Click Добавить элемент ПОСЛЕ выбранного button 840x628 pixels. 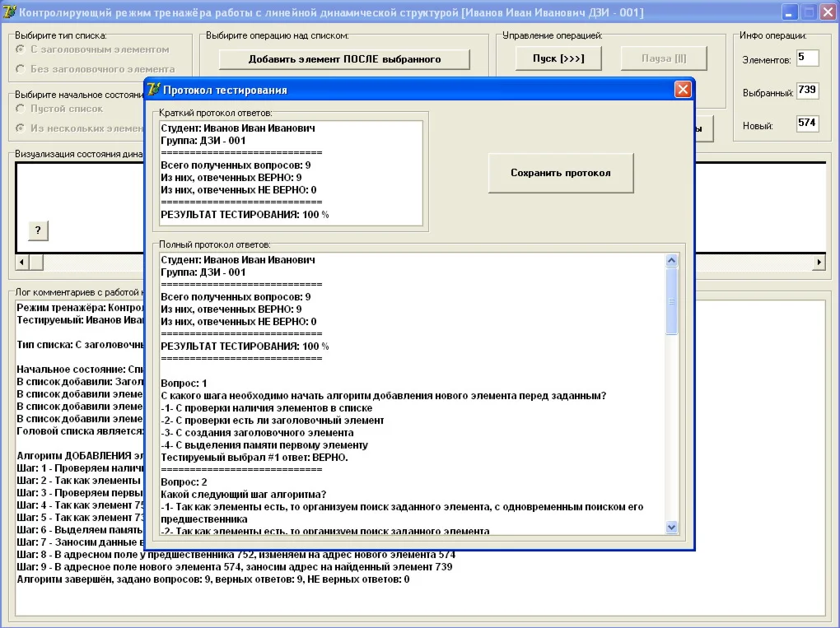pos(344,59)
